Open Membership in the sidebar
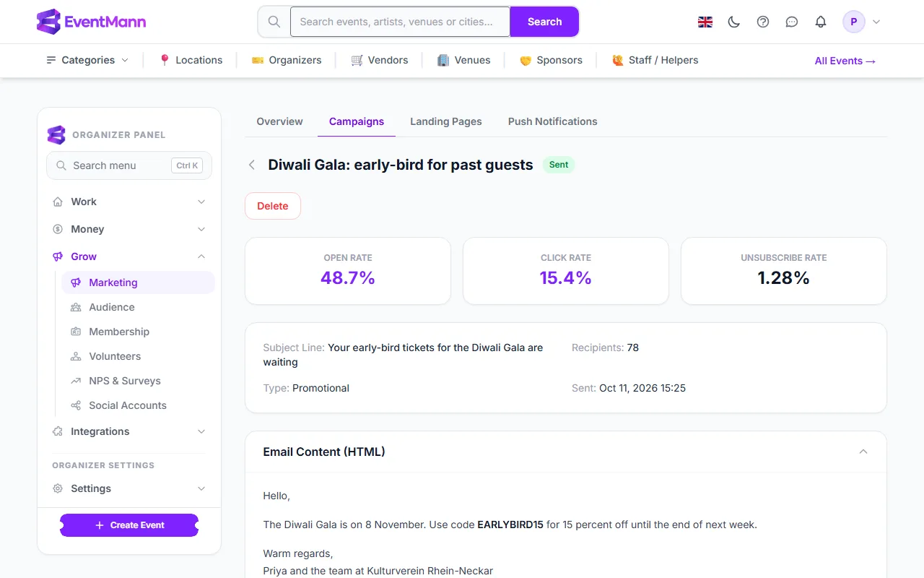The width and height of the screenshot is (924, 578). 138,332
